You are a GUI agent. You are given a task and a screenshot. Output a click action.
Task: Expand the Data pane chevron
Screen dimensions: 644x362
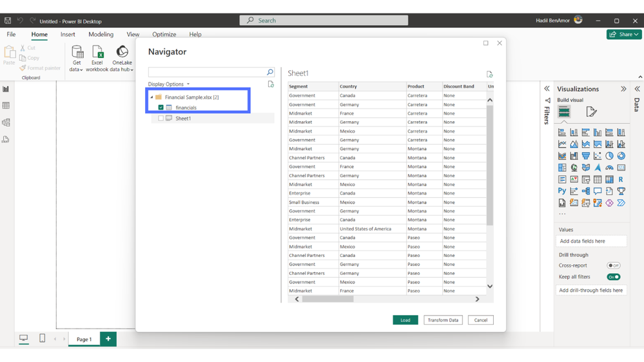[637, 89]
